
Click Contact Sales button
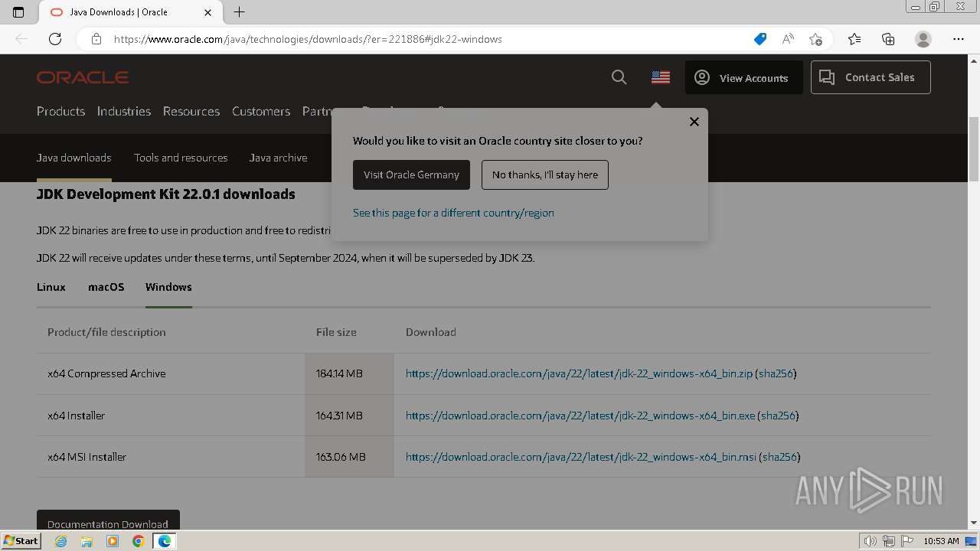click(x=871, y=77)
